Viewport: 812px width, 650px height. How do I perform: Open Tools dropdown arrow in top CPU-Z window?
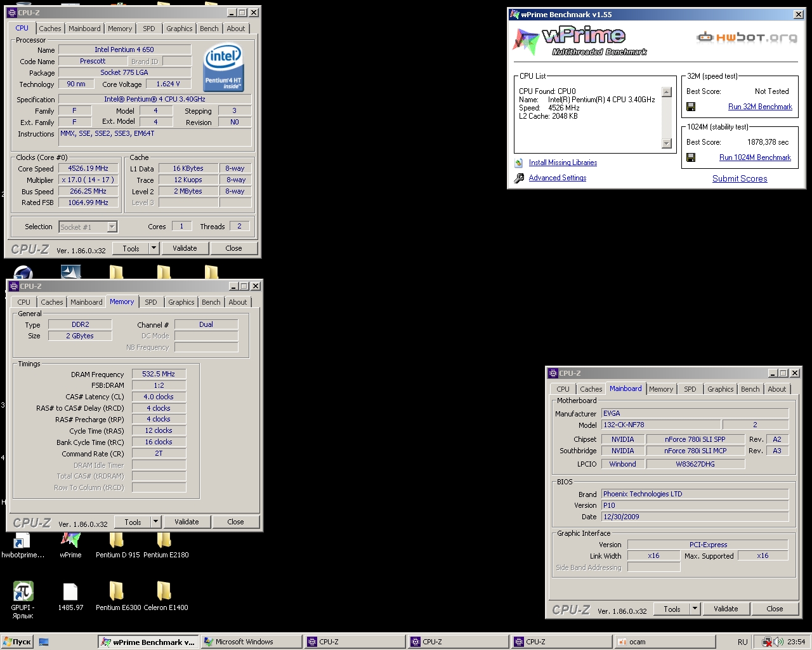pos(154,248)
